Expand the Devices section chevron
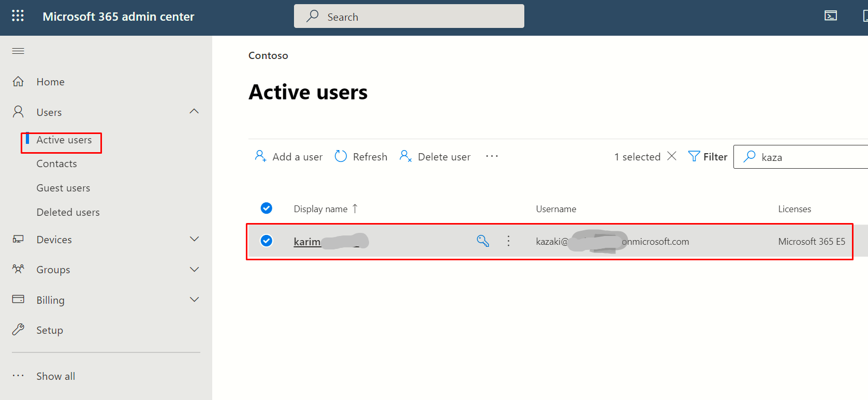 tap(194, 239)
